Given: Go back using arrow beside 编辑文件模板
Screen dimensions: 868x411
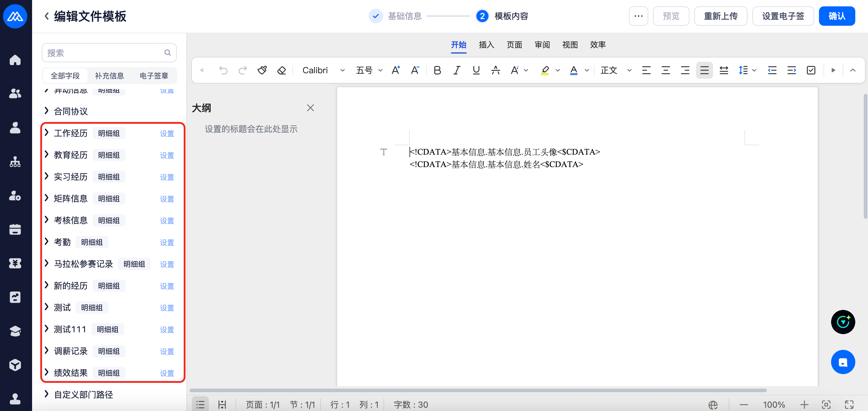Looking at the screenshot, I should (47, 16).
